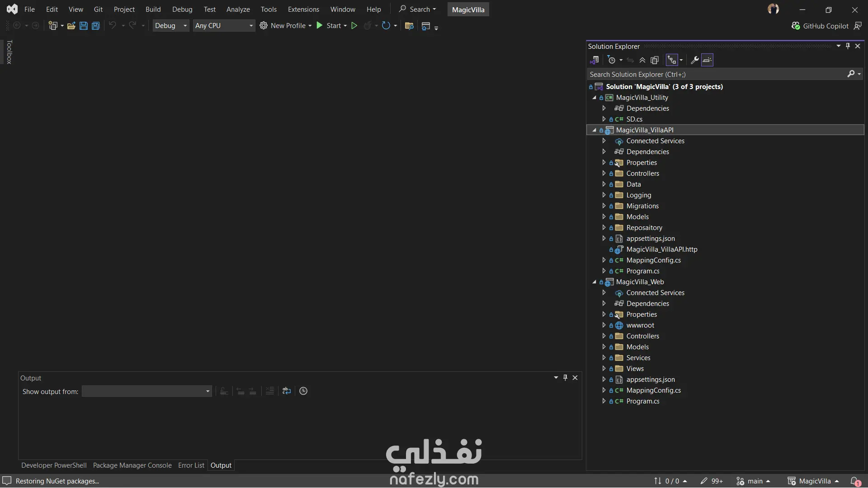The width and height of the screenshot is (868, 488).
Task: Toggle Preview Selected Items in Solution Explorer
Action: pos(708,60)
